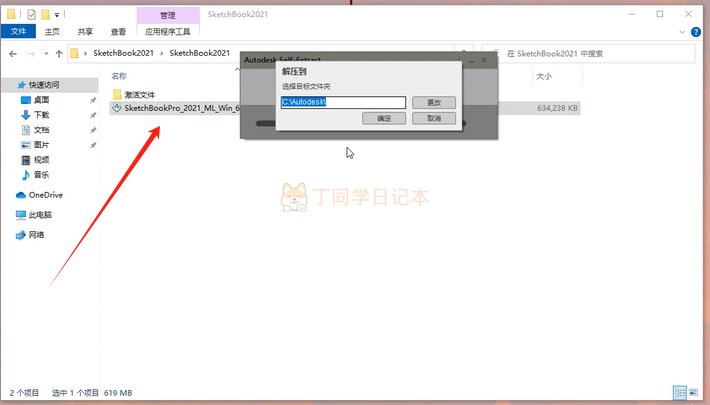
Task: Click SketchBook2021 first breadcrumb in address bar
Action: pyautogui.click(x=123, y=53)
